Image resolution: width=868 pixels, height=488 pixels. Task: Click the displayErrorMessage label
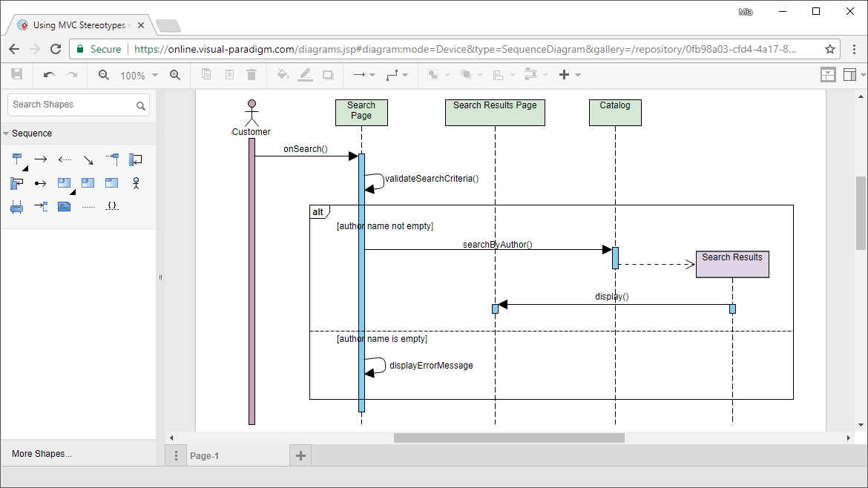point(431,366)
